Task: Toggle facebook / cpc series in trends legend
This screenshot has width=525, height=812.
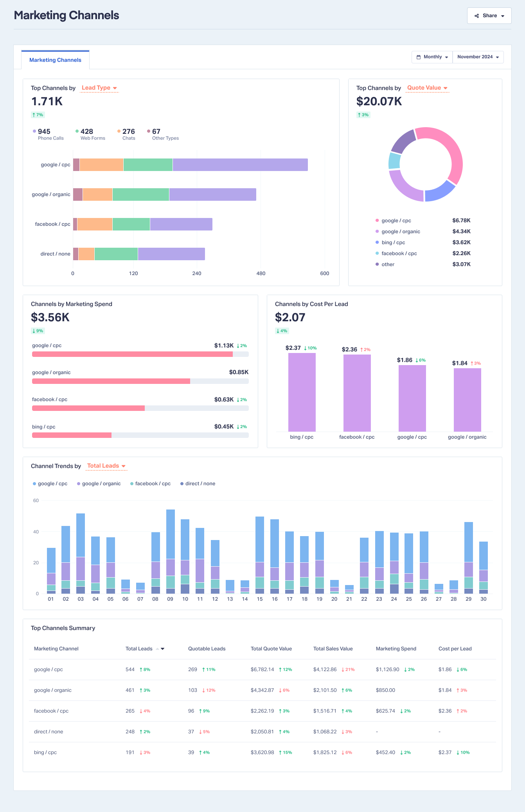Action: (x=150, y=484)
